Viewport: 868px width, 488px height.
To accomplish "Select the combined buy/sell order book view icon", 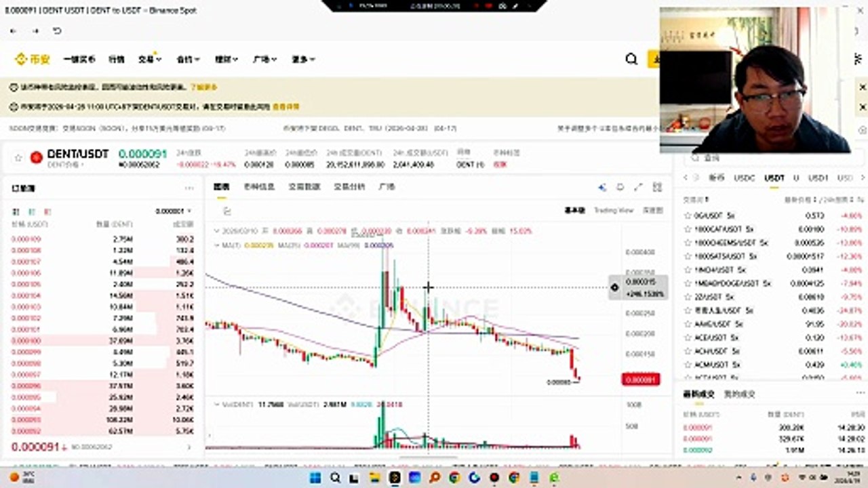I will click(x=16, y=211).
